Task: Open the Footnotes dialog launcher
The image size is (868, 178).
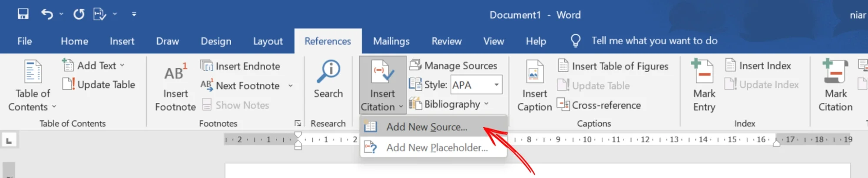Action: click(x=298, y=124)
